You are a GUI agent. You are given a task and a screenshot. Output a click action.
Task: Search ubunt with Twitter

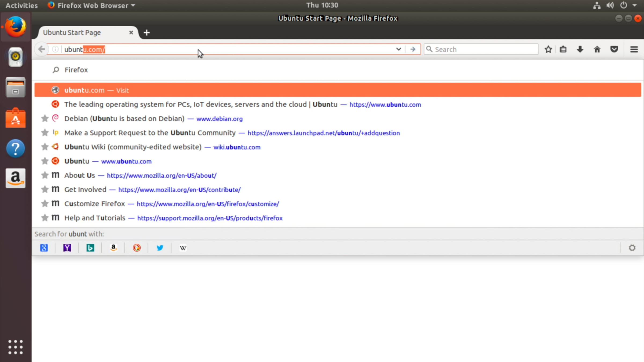(160, 248)
